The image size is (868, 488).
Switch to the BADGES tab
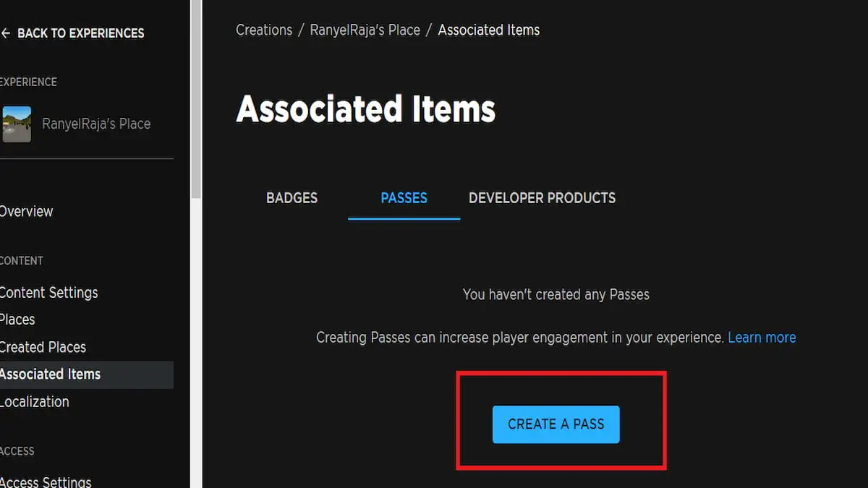[x=292, y=197]
